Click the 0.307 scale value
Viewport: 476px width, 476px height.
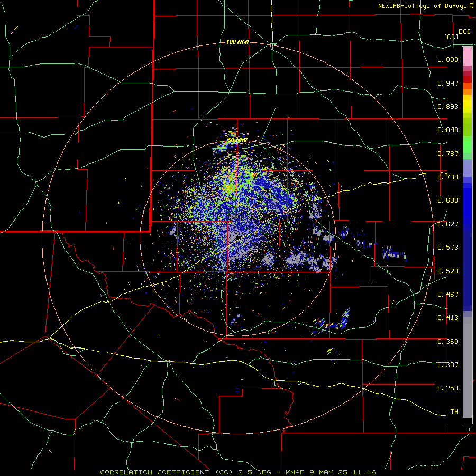pyautogui.click(x=448, y=365)
